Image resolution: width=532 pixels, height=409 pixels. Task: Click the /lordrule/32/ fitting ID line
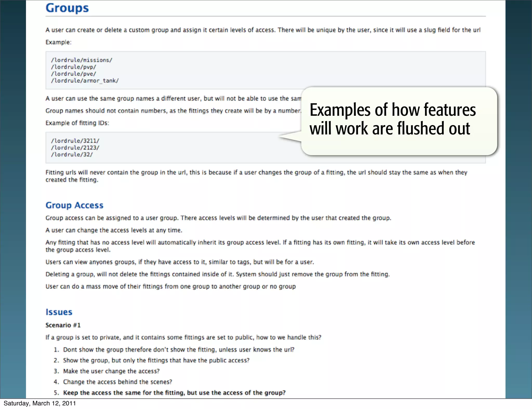72,155
